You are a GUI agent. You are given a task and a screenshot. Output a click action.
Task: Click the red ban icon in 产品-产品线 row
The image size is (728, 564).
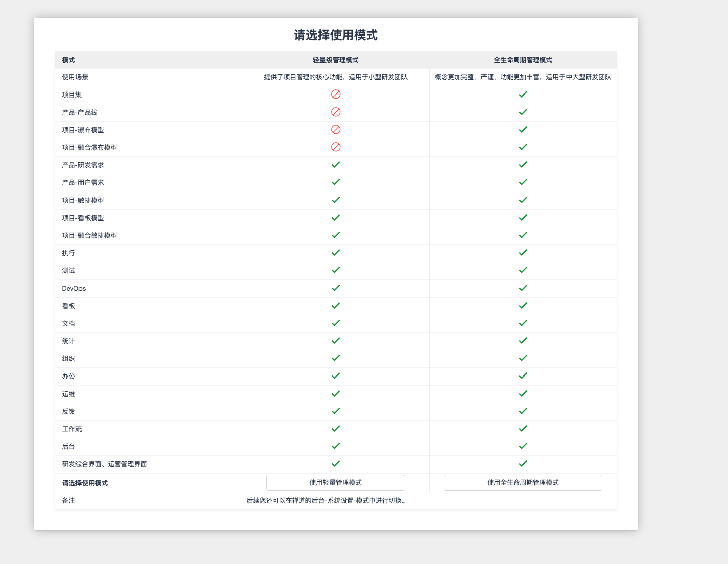pos(336,112)
